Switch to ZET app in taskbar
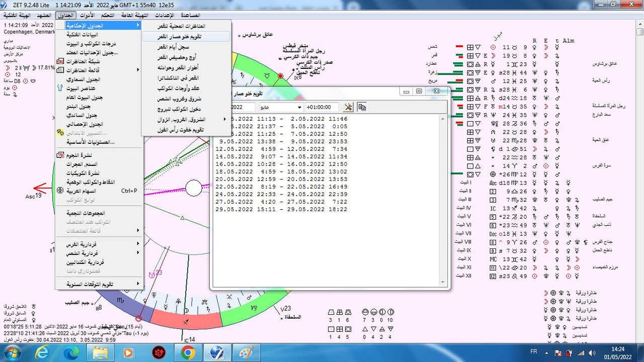This screenshot has width=644, height=362. [217, 352]
